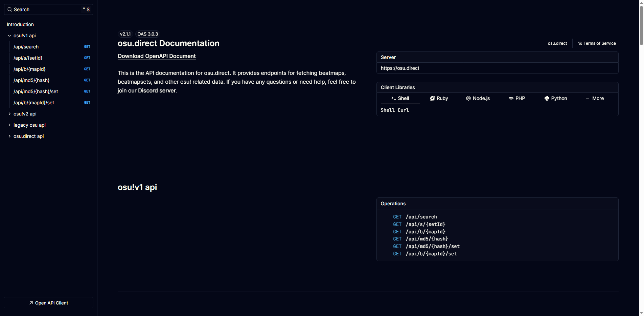
Task: Expand the osu!v2 api sidebar section
Action: tap(9, 114)
